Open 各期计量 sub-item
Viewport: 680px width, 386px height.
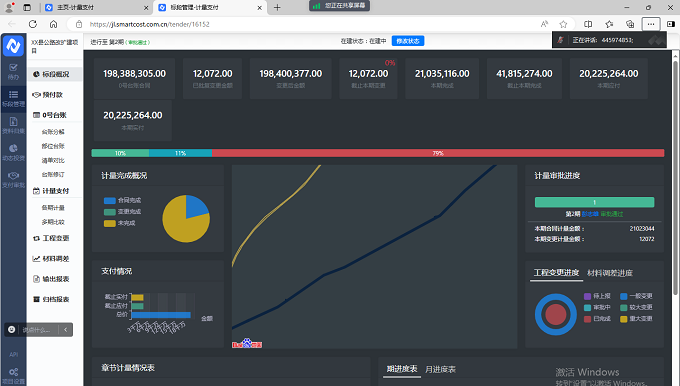click(x=53, y=208)
